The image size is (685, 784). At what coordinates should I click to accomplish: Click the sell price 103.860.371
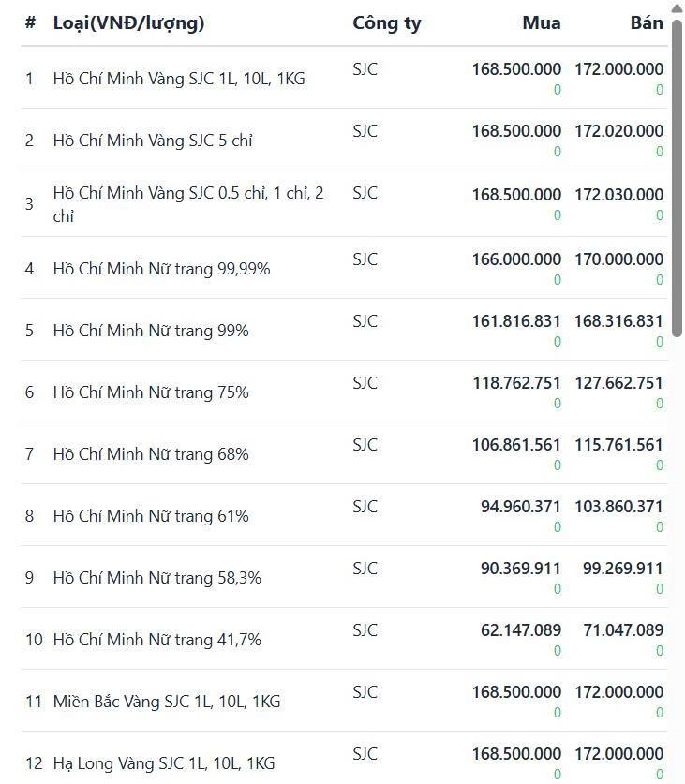(x=618, y=507)
